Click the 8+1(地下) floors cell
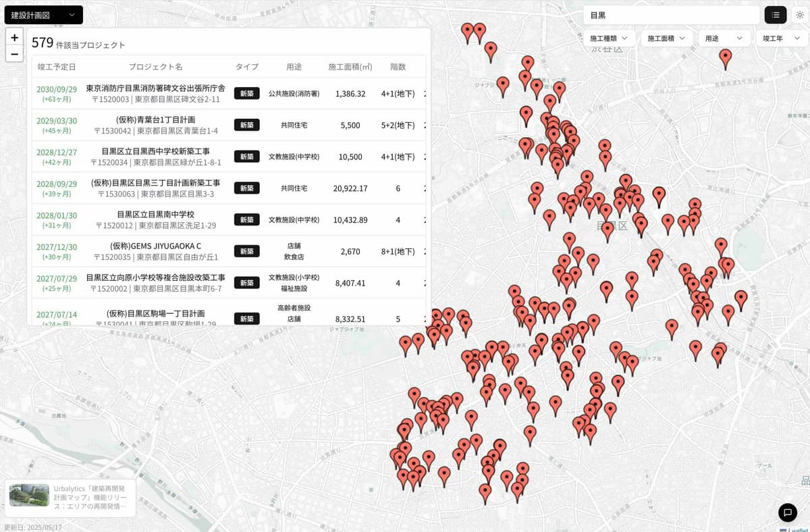Viewport: 810px width, 532px height. 398,251
